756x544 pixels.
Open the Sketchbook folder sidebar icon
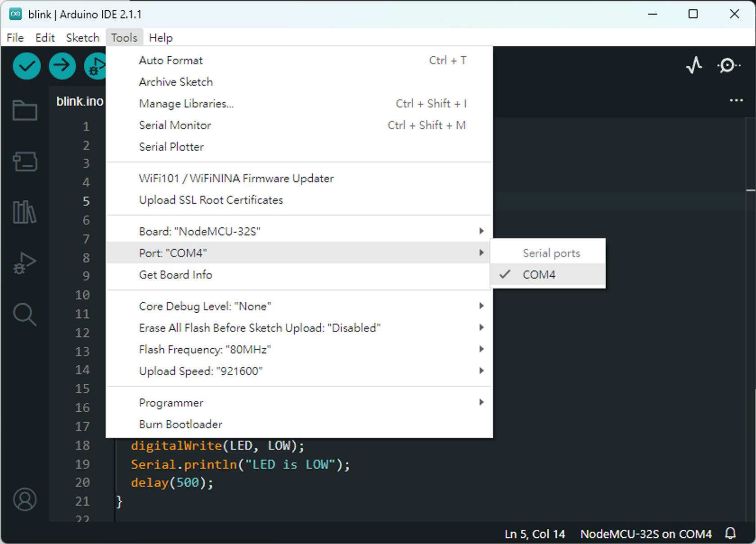25,110
